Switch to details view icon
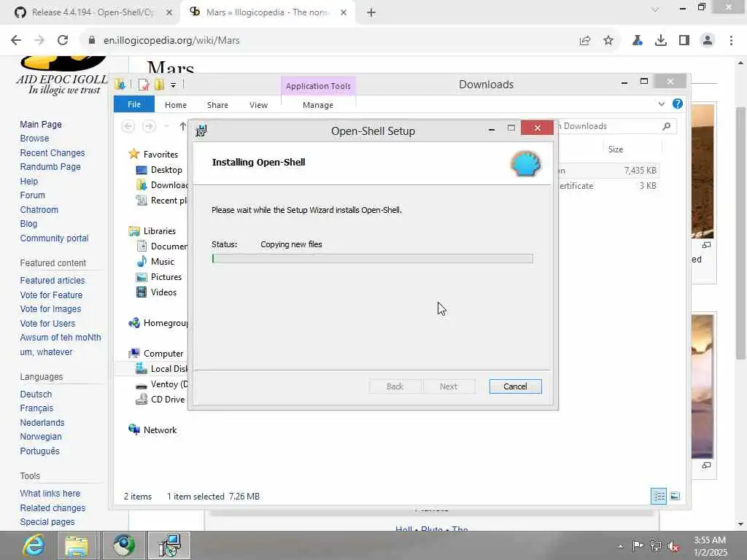747x560 pixels. click(659, 496)
